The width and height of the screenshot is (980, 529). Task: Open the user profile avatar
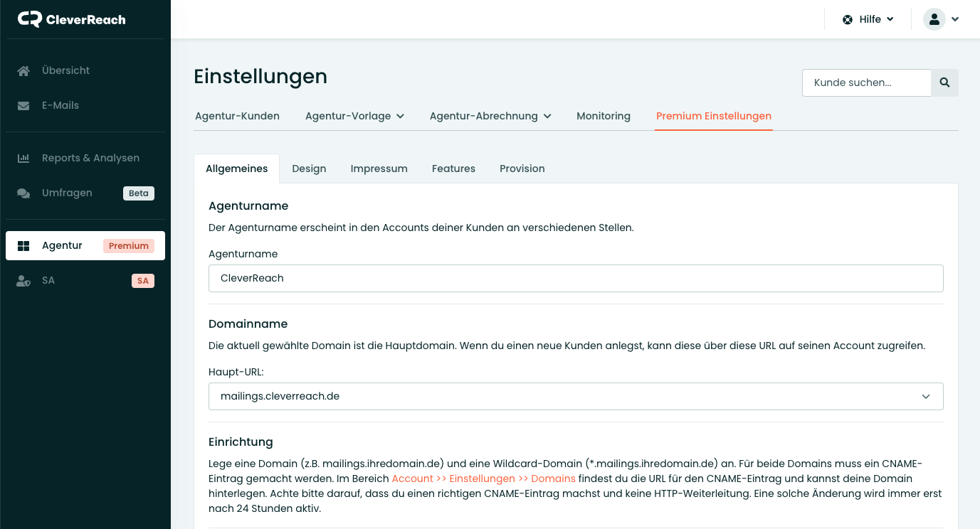tap(934, 19)
